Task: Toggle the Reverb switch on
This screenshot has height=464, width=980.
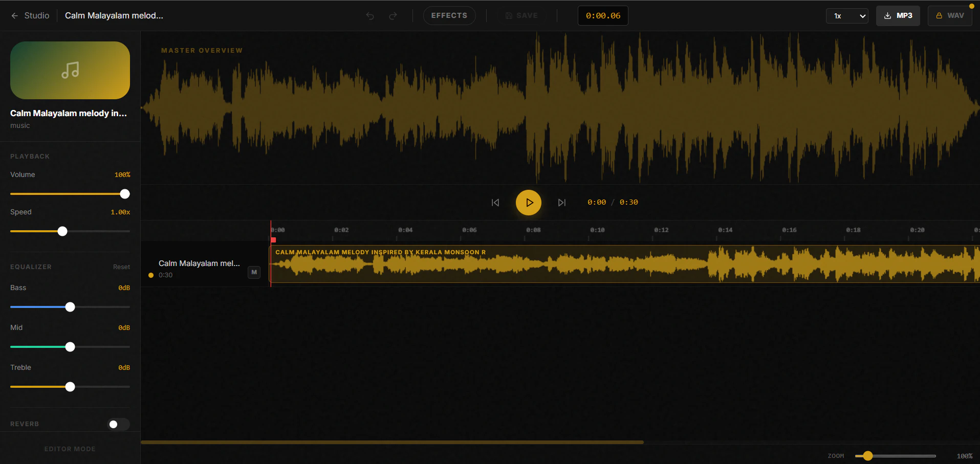Action: [119, 424]
